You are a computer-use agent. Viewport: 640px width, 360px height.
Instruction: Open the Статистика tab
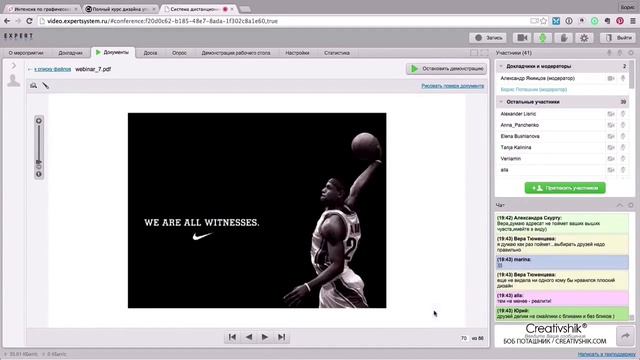coord(337,53)
